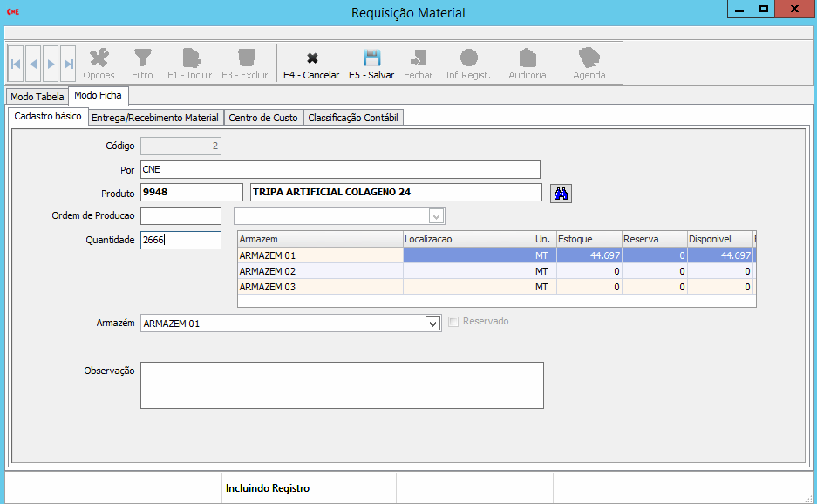The width and height of the screenshot is (817, 504).
Task: Click the binoculars product search icon
Action: (x=561, y=194)
